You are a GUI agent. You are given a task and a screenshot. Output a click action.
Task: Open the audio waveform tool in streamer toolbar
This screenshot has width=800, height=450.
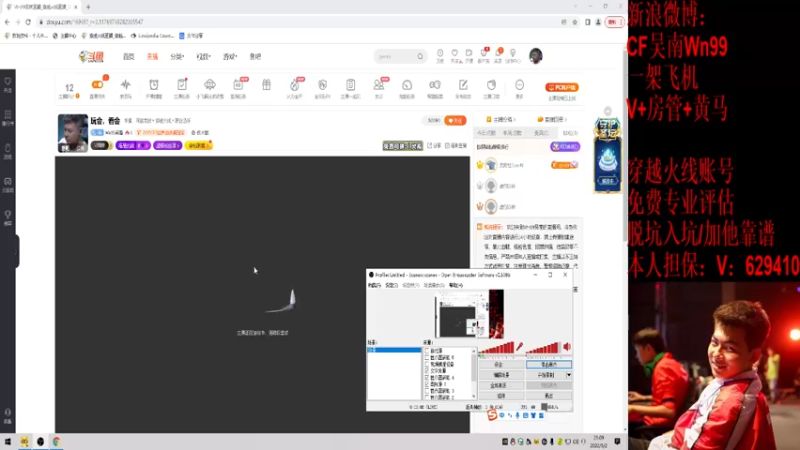(x=126, y=85)
